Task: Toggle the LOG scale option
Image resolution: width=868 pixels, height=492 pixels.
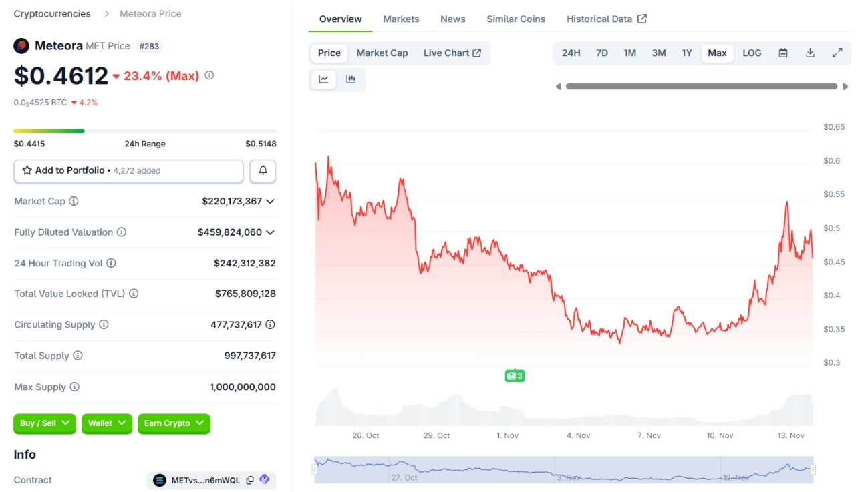Action: coord(752,53)
